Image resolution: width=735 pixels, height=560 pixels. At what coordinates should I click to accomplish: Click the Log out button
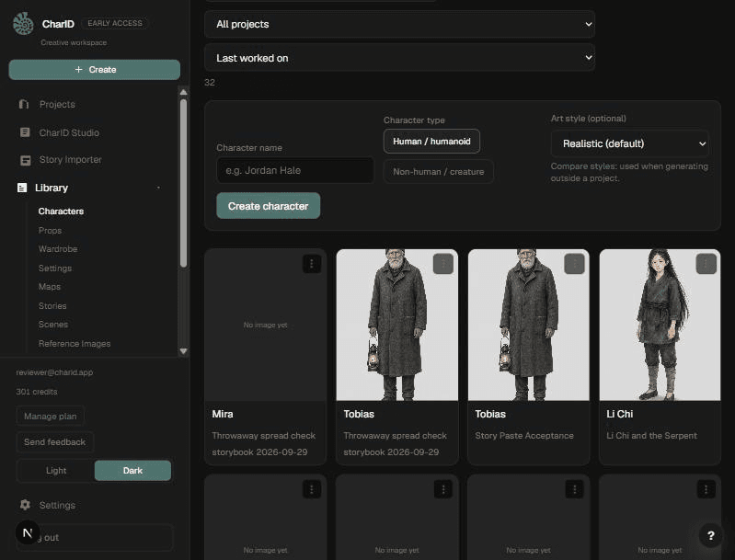94,537
